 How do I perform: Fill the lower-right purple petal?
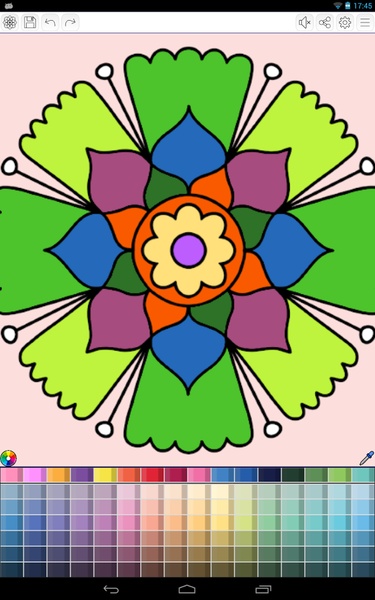[258, 321]
